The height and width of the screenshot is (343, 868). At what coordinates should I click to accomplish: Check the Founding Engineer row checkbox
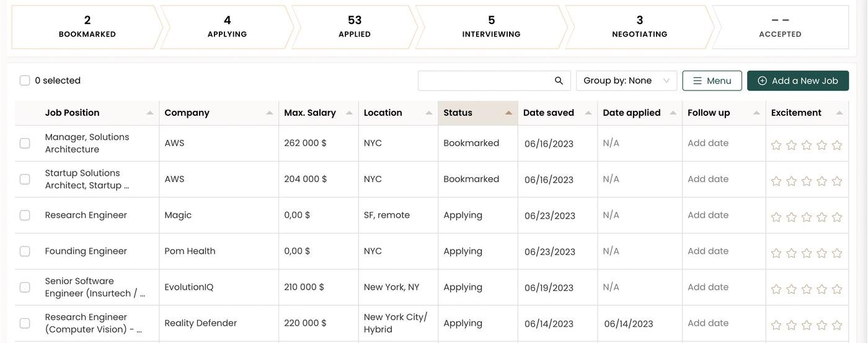[x=25, y=251]
